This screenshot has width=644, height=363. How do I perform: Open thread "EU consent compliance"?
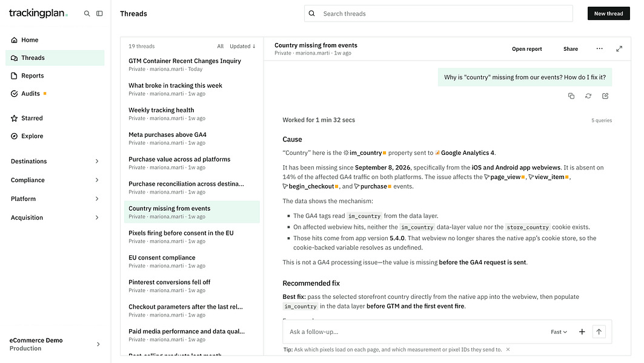coord(192,262)
